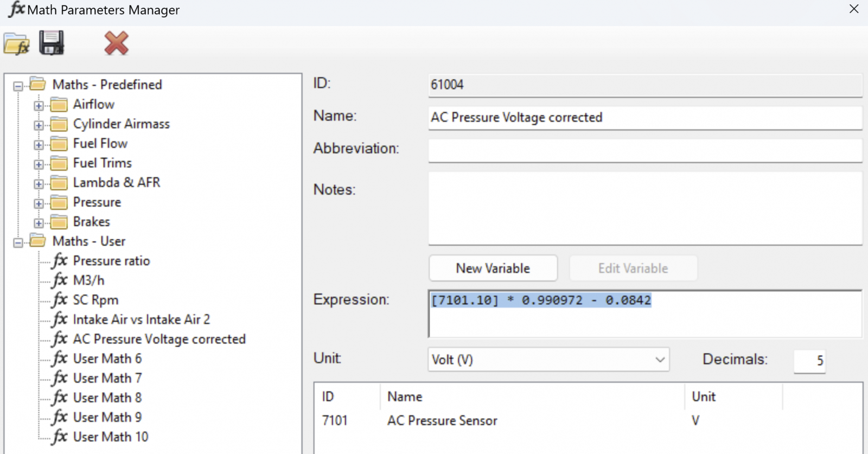868x454 pixels.
Task: Click the Unit column header
Action: 733,397
